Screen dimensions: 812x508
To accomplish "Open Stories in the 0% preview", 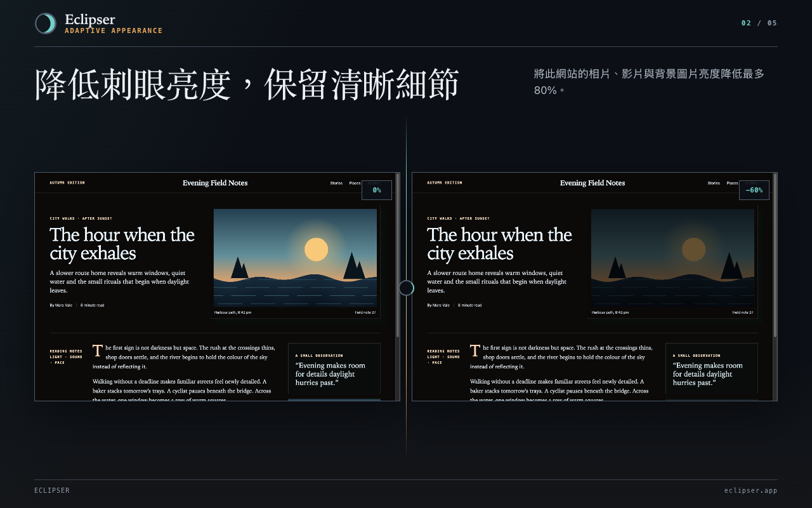I will pyautogui.click(x=336, y=183).
